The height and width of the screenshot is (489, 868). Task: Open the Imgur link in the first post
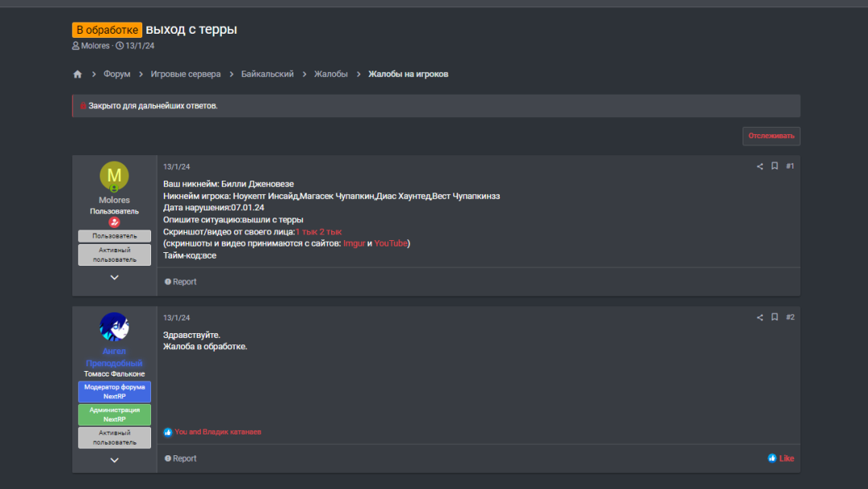click(354, 243)
